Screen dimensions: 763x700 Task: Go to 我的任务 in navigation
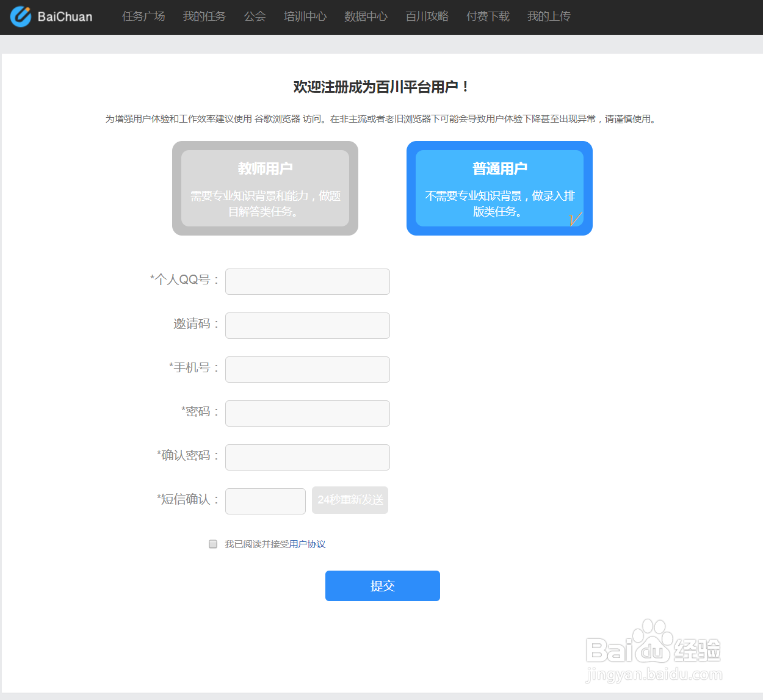point(204,16)
